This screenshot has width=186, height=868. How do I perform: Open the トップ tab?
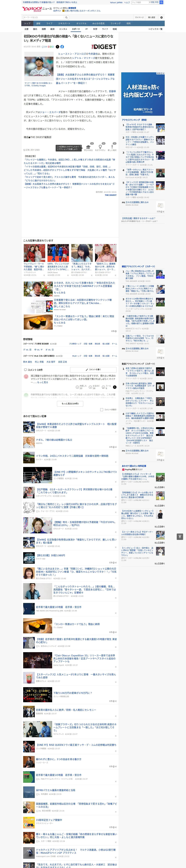coord(27,24)
